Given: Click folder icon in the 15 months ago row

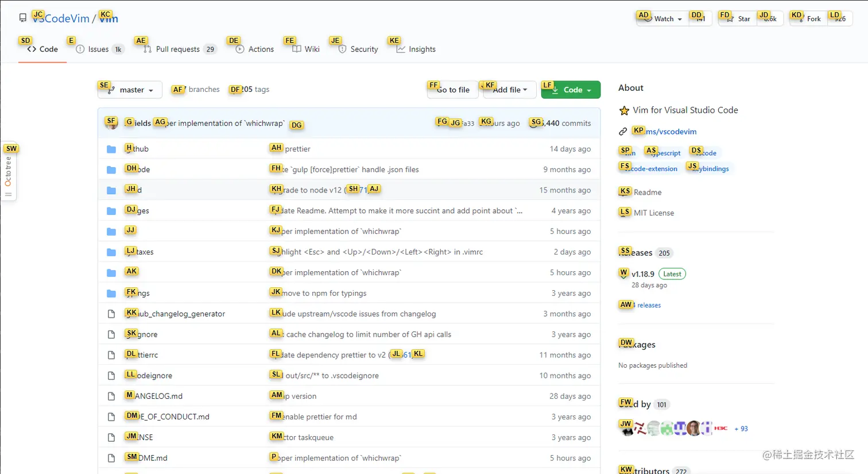Looking at the screenshot, I should 111,191.
